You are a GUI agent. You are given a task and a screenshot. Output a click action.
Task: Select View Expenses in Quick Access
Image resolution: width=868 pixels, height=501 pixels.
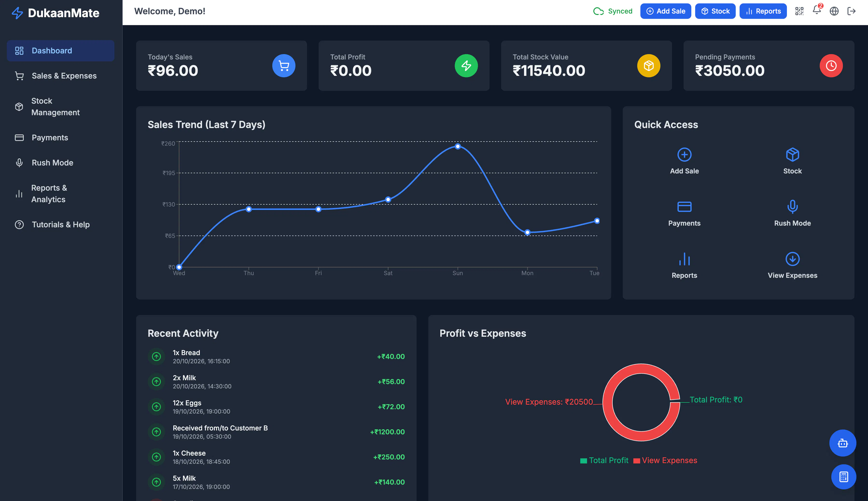tap(792, 265)
